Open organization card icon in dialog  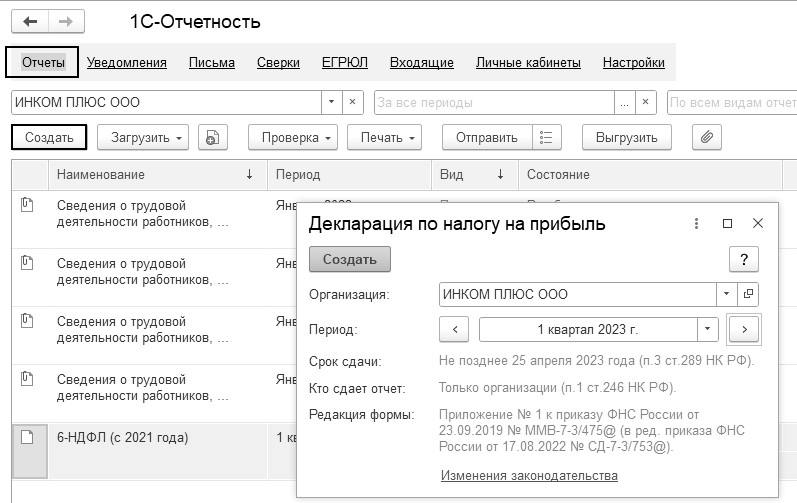[748, 294]
